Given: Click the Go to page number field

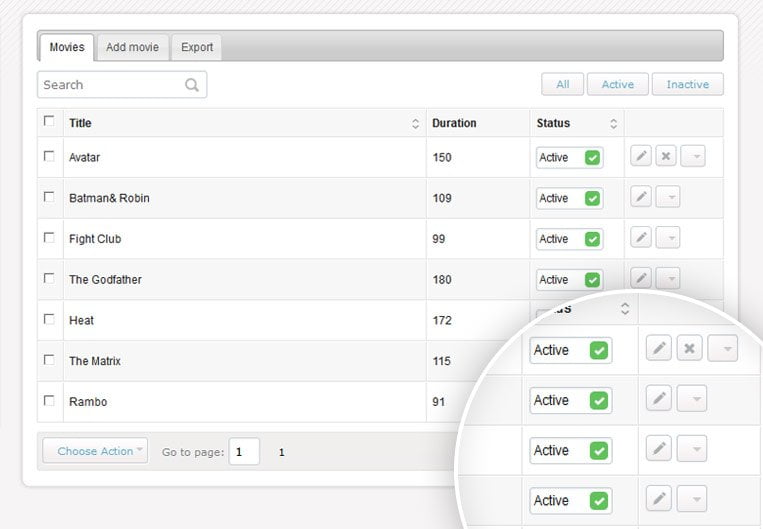Looking at the screenshot, I should pos(244,452).
